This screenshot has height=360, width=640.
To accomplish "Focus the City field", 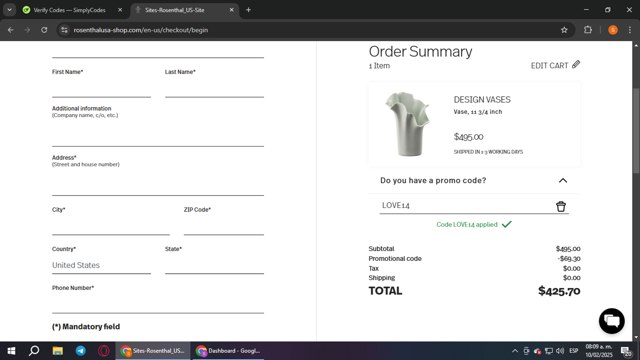I will 111,226.
